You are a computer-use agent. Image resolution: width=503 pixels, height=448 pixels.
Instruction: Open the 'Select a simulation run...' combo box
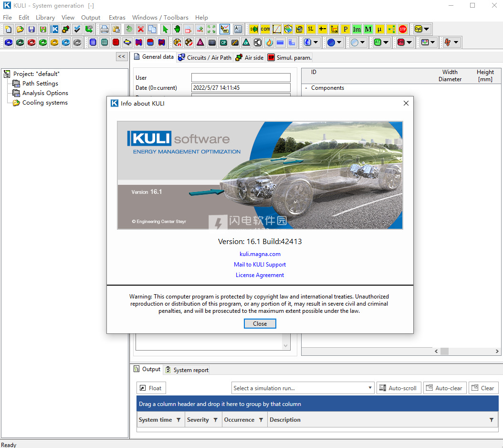tap(303, 388)
